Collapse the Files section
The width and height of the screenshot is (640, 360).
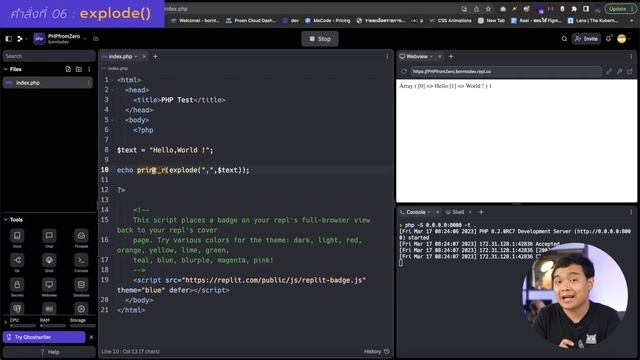pos(6,69)
